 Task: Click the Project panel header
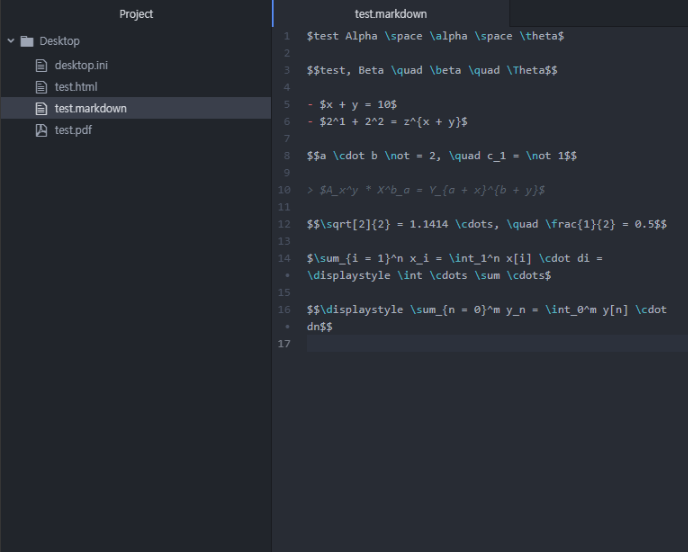point(136,14)
